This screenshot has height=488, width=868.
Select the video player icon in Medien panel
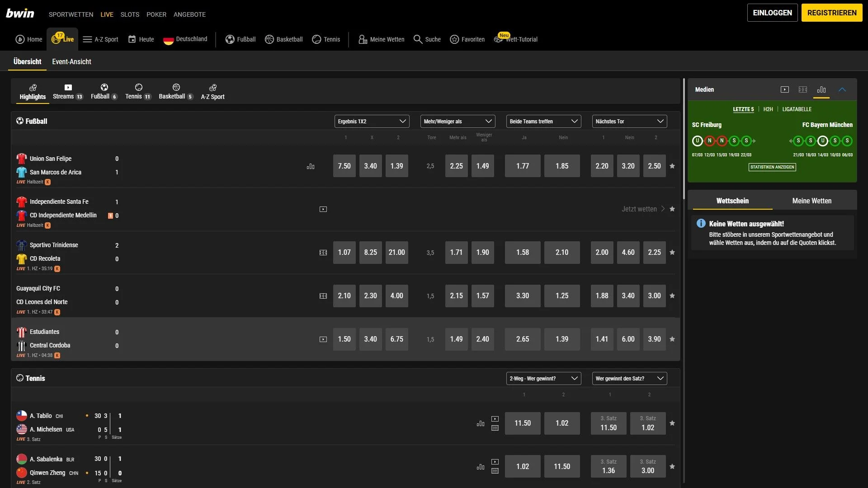click(785, 89)
